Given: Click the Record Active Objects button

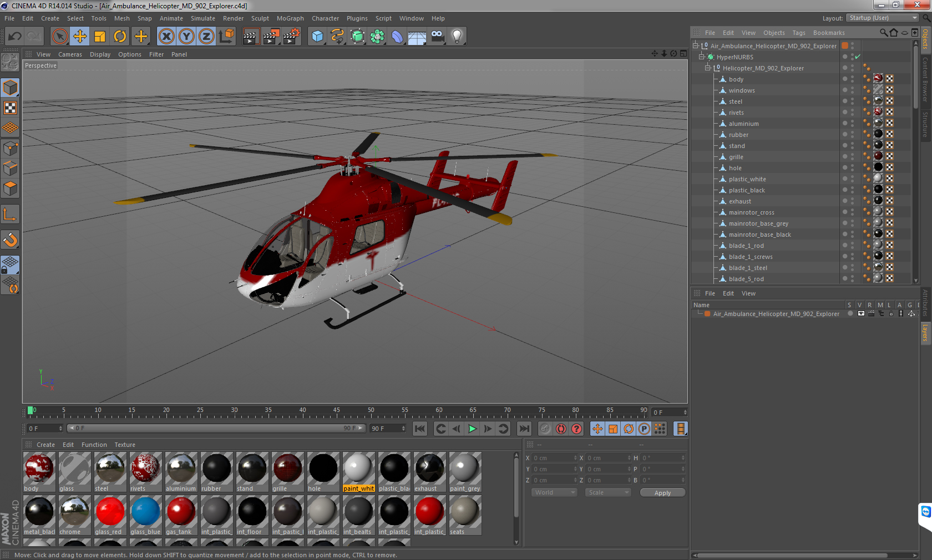Looking at the screenshot, I should (545, 429).
